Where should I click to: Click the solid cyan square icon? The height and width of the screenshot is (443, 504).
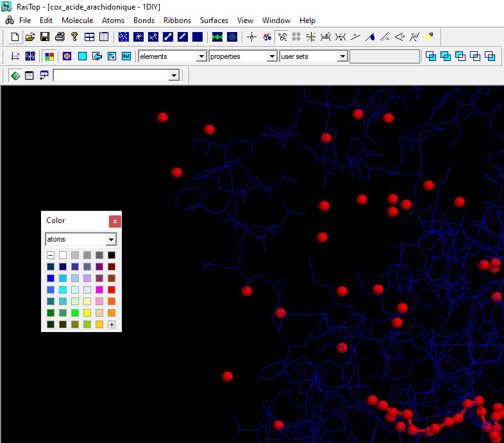pos(82,56)
